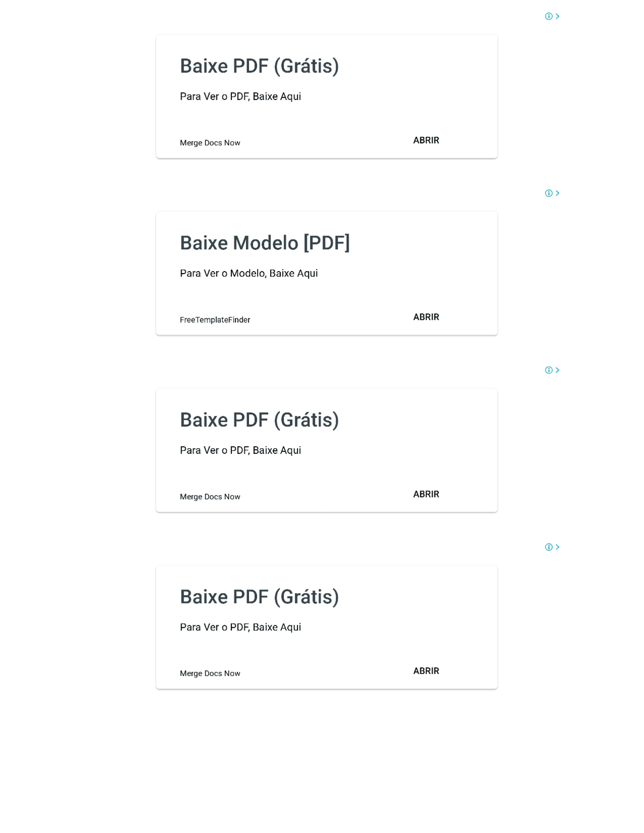644x833 pixels.
Task: Open the info icon above the Baixe Modelo ad
Action: click(548, 193)
